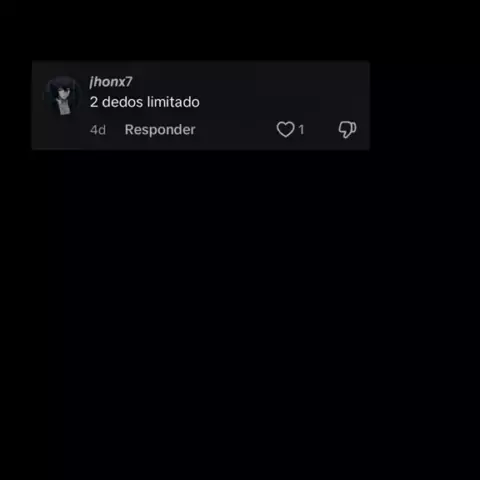The image size is (480, 480).
Task: Select the '2 dedos limitado' comment text
Action: click(145, 102)
